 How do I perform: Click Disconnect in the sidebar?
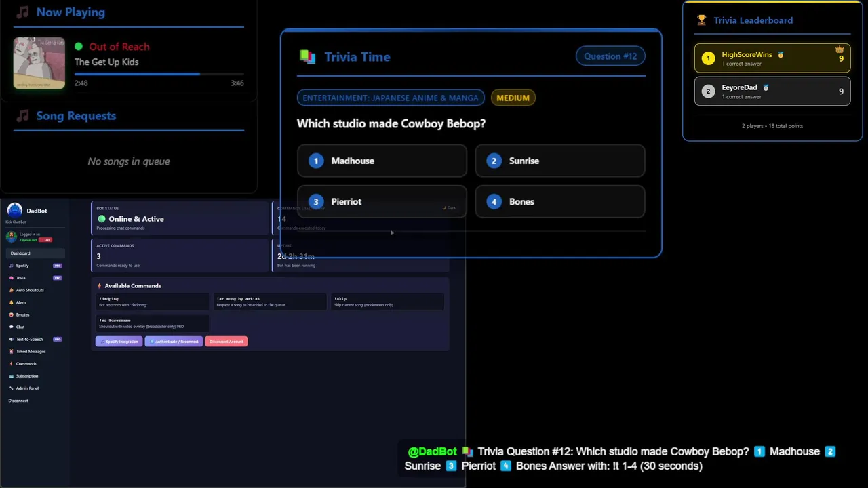point(18,401)
